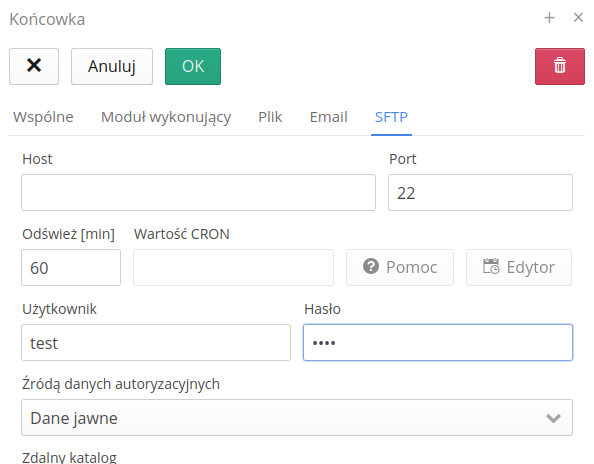The image size is (594, 464).
Task: Select the Plik tab
Action: (x=270, y=117)
